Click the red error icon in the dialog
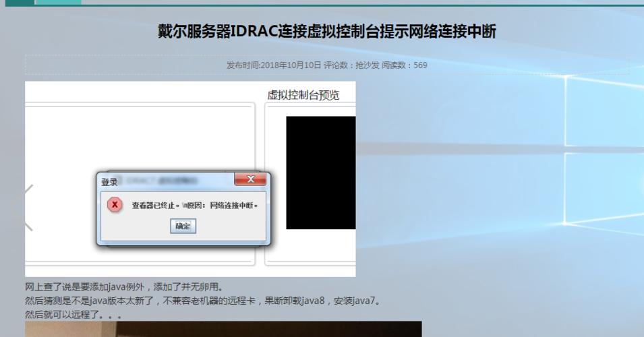 pos(115,204)
